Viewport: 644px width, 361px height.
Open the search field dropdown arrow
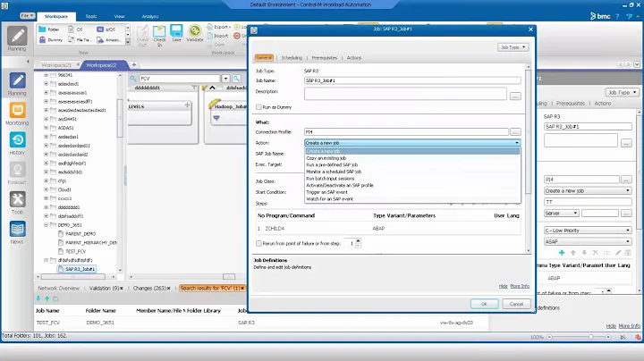(x=226, y=79)
